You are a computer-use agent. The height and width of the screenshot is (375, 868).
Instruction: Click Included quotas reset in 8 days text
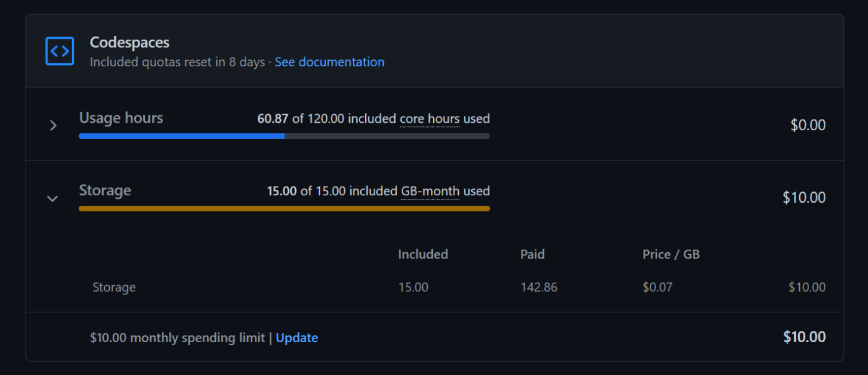[177, 62]
